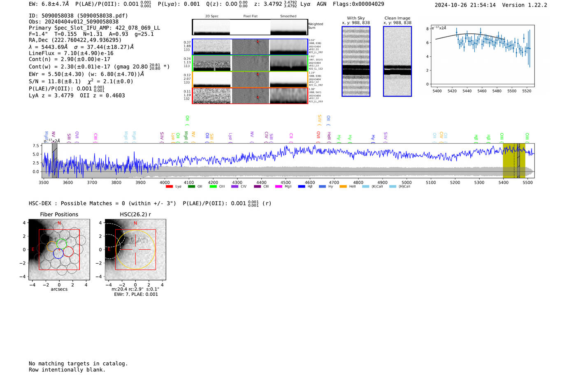The width and height of the screenshot is (576, 392).
Task: Open the With Sky cutout image
Action: (x=356, y=61)
